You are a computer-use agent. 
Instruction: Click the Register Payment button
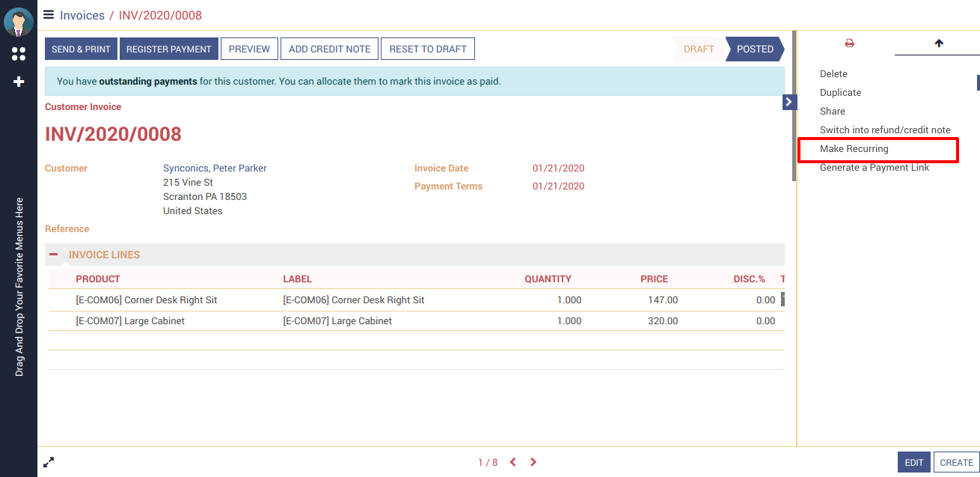click(x=168, y=49)
